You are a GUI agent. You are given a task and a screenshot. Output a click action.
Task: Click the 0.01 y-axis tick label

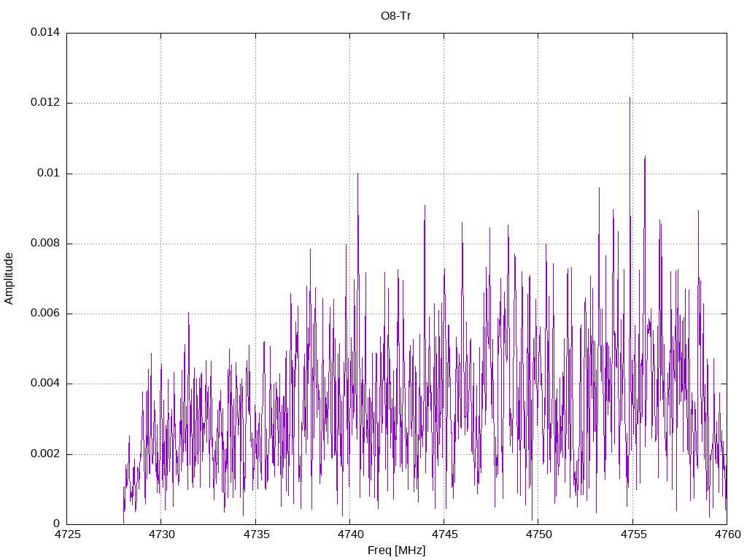(49, 173)
